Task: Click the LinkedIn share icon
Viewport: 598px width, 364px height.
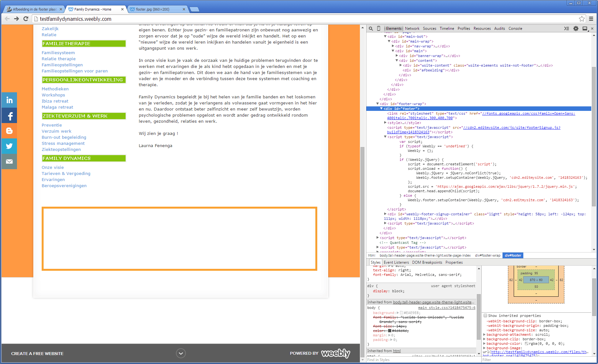Action: coord(9,100)
